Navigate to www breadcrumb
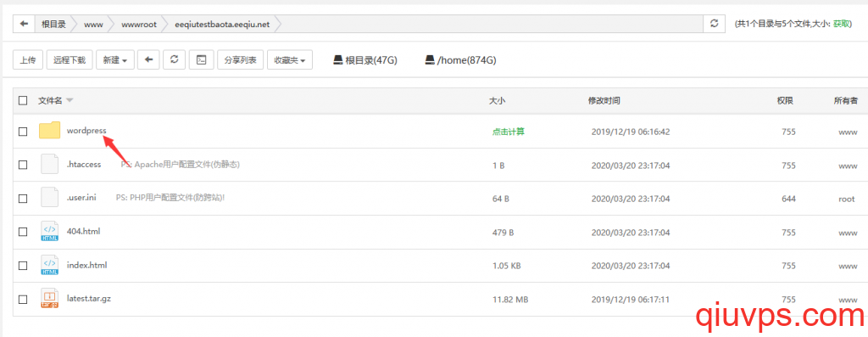Viewport: 868px width, 337px height. [93, 24]
